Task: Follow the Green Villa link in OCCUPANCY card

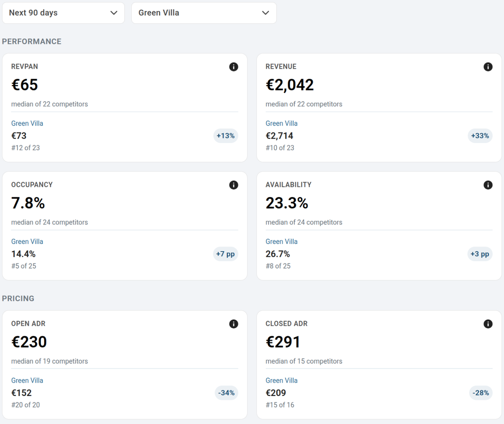Action: click(x=27, y=242)
